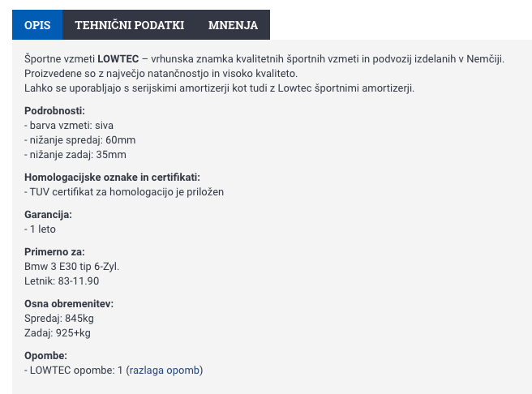Viewport: 532px width, 394px height.
Task: Click the Spredaj: 845kg line
Action: pyautogui.click(x=59, y=319)
